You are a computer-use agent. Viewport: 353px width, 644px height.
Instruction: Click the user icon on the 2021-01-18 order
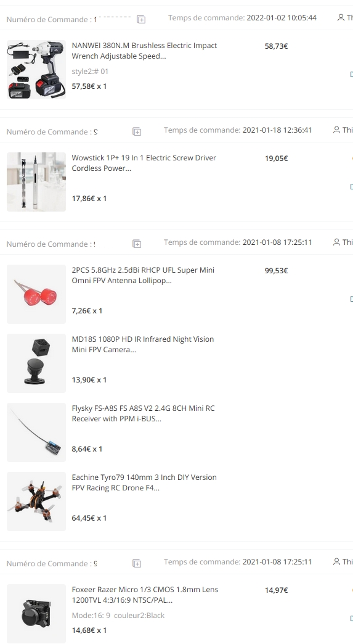click(336, 130)
